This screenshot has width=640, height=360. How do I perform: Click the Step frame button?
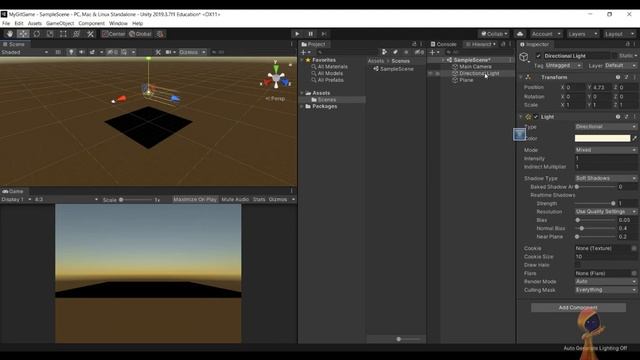324,34
